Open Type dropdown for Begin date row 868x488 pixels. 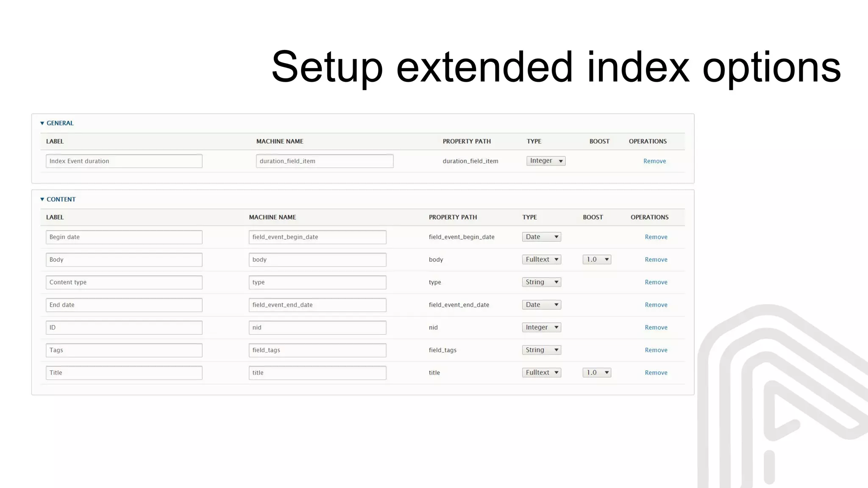click(x=542, y=237)
